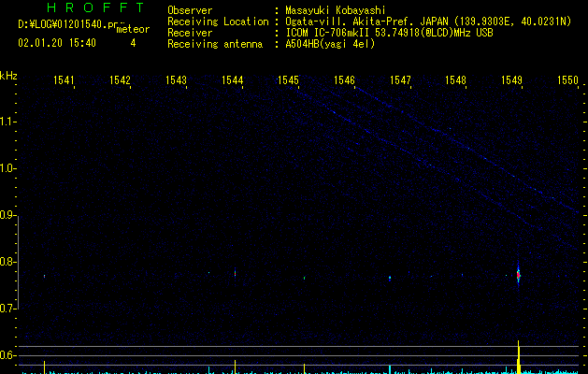The image size is (588, 374).
Task: Click the meteor echo before 1541
Action: (44, 276)
